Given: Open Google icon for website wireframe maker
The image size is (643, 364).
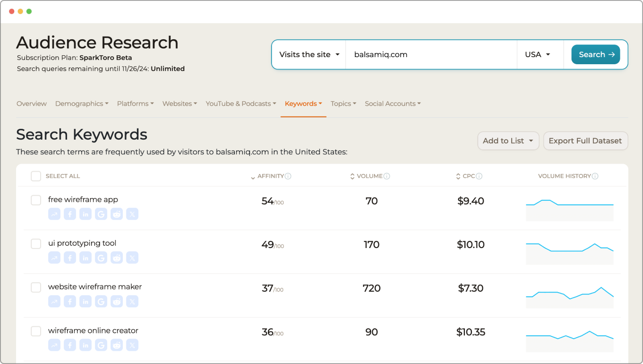Looking at the screenshot, I should click(x=101, y=302).
